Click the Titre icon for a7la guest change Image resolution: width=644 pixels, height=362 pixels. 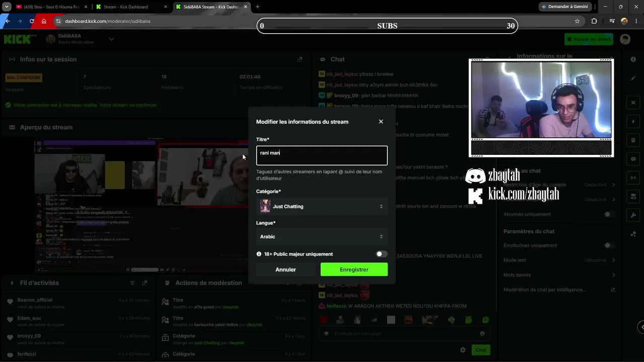point(165,302)
